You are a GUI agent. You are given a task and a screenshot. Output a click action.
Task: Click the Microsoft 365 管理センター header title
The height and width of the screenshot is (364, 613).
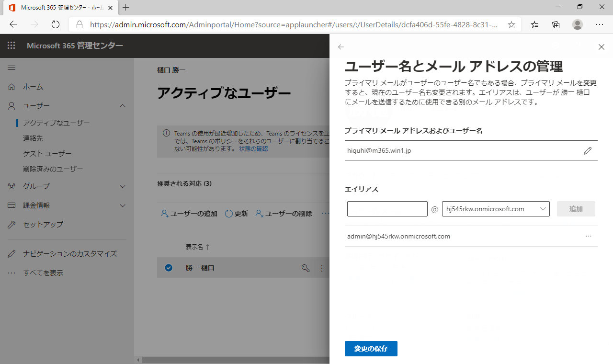coord(75,45)
